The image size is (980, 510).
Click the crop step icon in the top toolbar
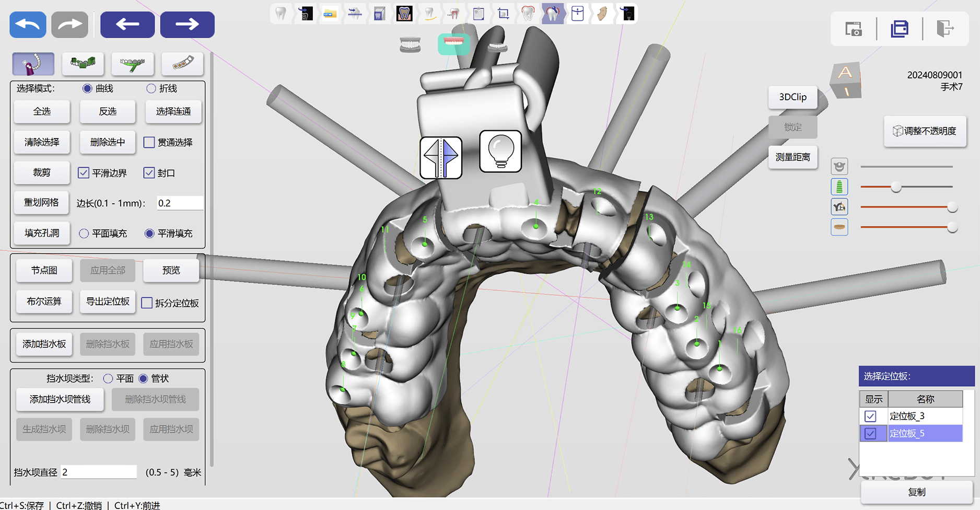[503, 14]
